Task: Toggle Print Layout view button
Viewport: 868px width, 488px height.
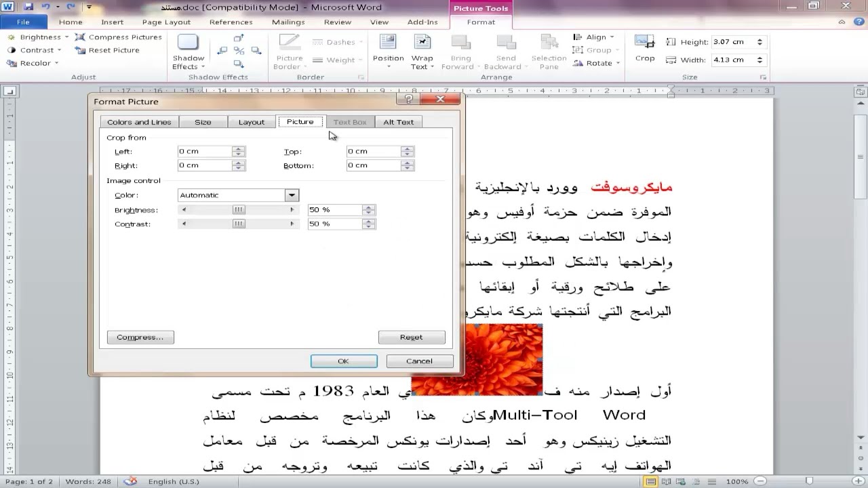Action: 652,481
